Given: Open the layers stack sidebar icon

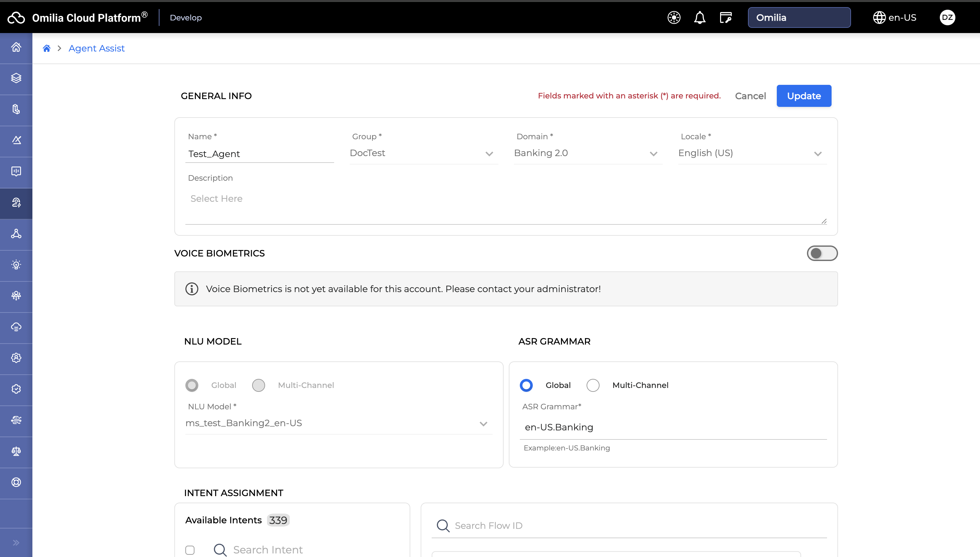Looking at the screenshot, I should pyautogui.click(x=16, y=78).
